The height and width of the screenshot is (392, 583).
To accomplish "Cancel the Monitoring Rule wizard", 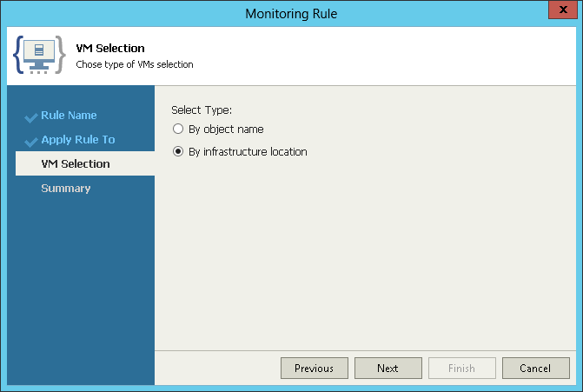I will pos(535,369).
